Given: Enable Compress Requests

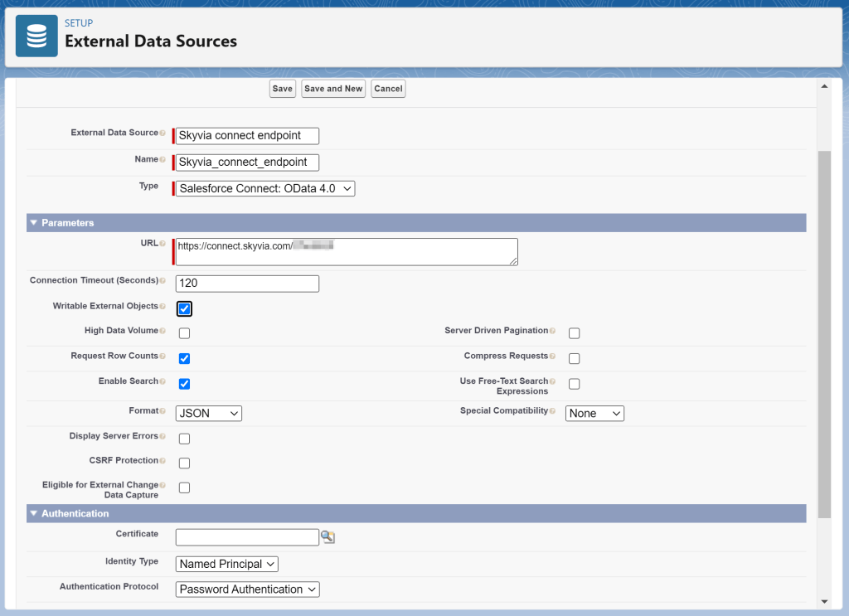Looking at the screenshot, I should tap(574, 358).
